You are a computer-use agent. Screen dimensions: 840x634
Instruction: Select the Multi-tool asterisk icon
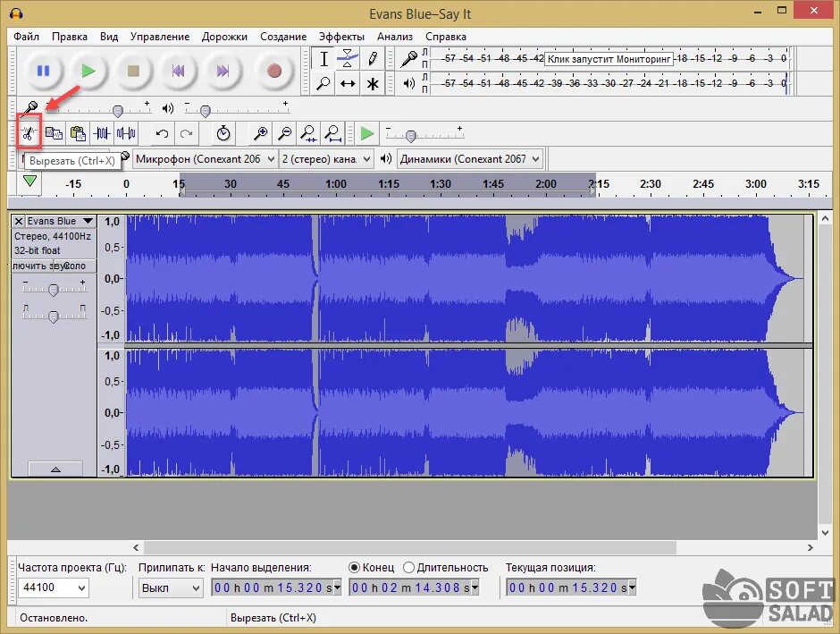[373, 83]
